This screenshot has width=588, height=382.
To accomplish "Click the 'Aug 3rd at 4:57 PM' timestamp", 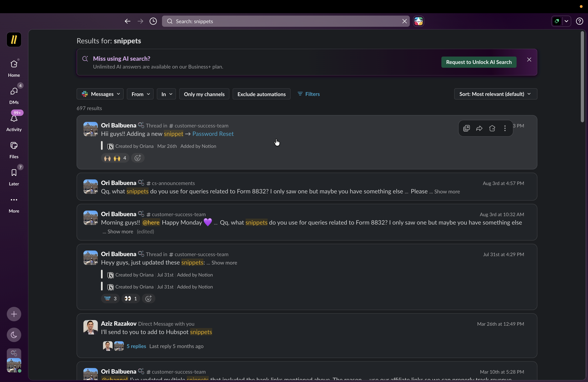I will 503,183.
